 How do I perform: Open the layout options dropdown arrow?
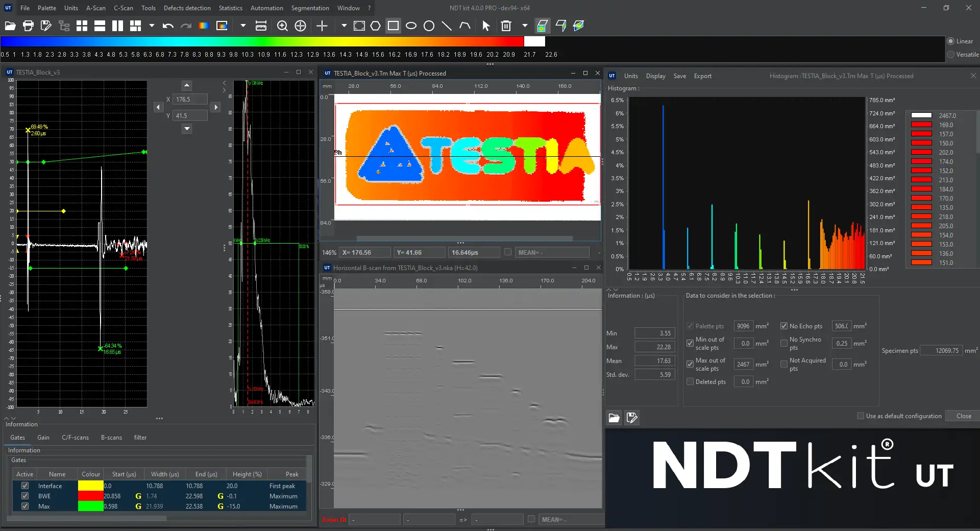pos(152,26)
